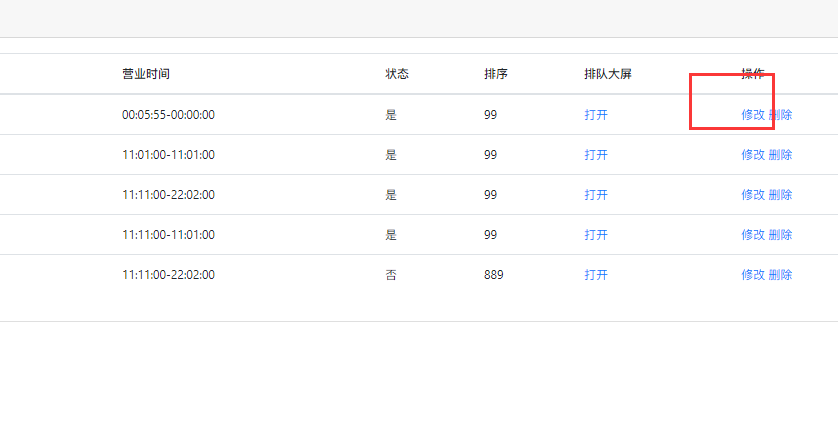Click 删除 in the row with status 否

coord(780,275)
